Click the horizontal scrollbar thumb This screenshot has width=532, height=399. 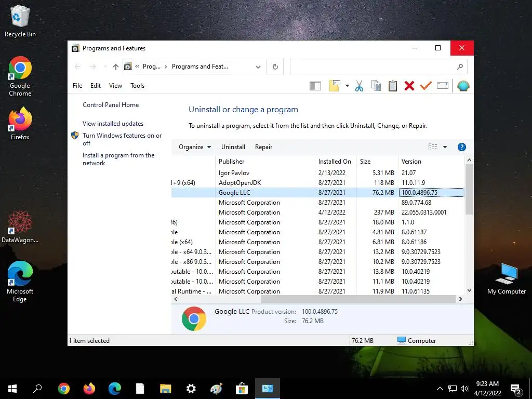click(x=358, y=299)
